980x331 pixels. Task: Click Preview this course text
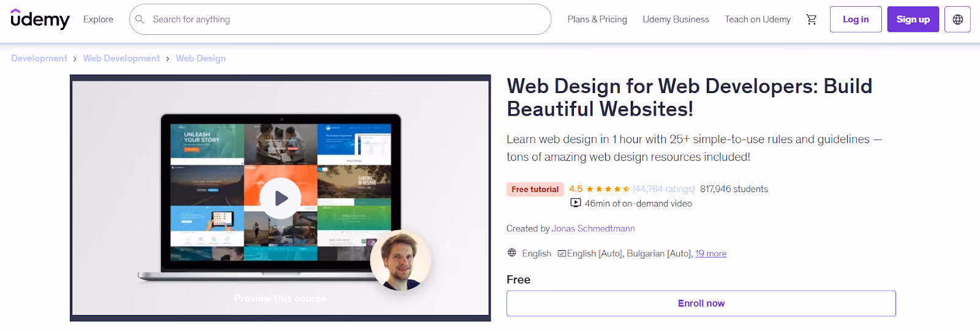coord(281,299)
